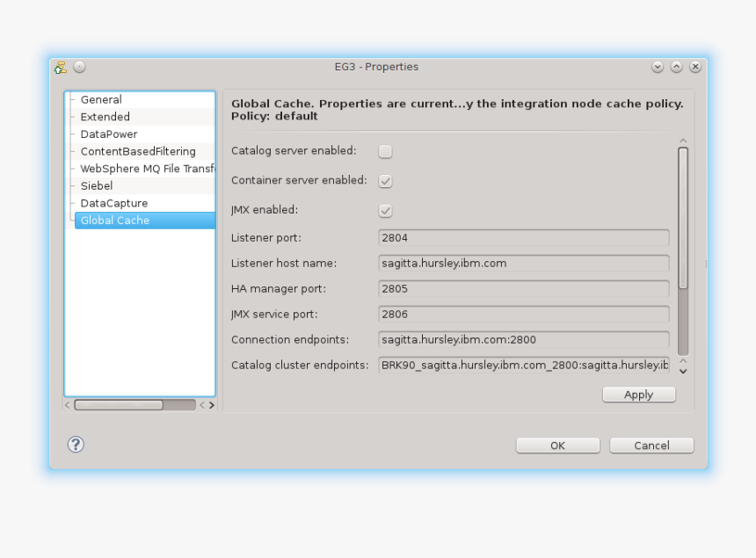The image size is (756, 558).
Task: Click OK to confirm properties
Action: (557, 446)
